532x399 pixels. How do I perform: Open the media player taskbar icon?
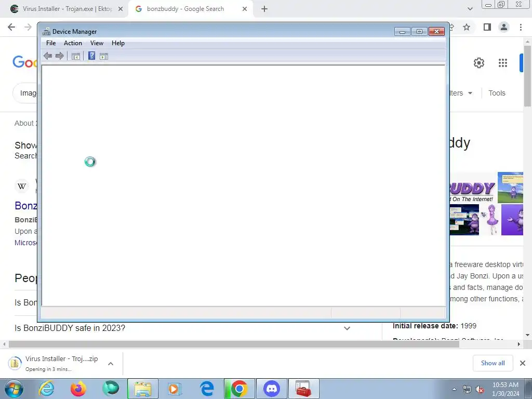coord(175,389)
